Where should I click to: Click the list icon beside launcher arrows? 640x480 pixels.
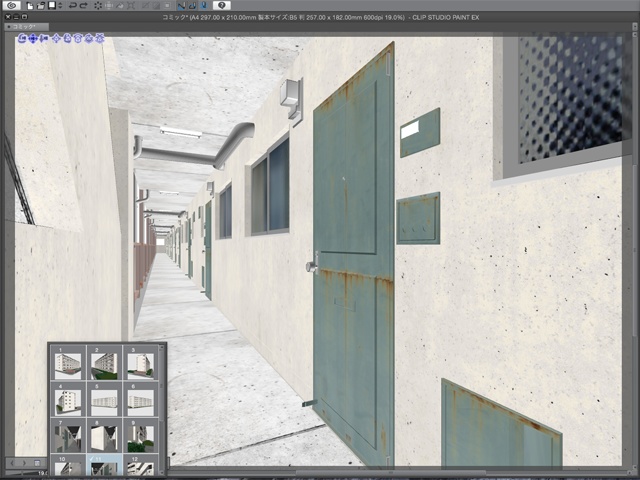point(37,463)
